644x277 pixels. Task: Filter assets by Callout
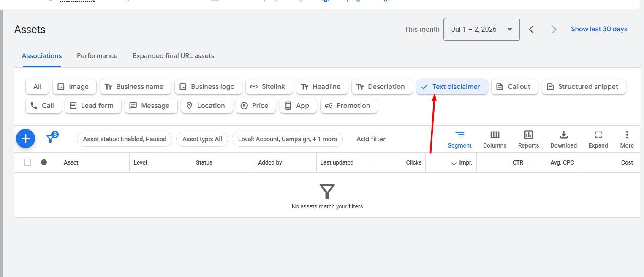coord(514,87)
